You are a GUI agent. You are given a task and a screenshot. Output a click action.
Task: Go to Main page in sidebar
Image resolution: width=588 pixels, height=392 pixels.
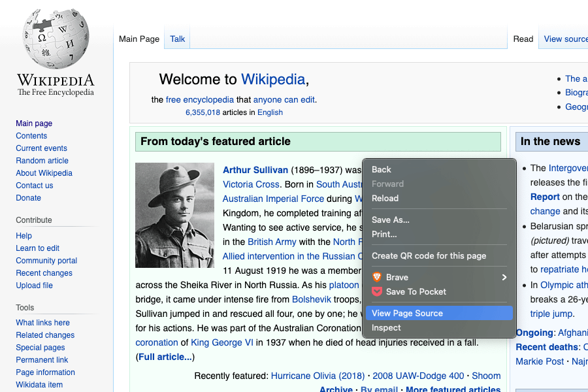[x=34, y=123]
